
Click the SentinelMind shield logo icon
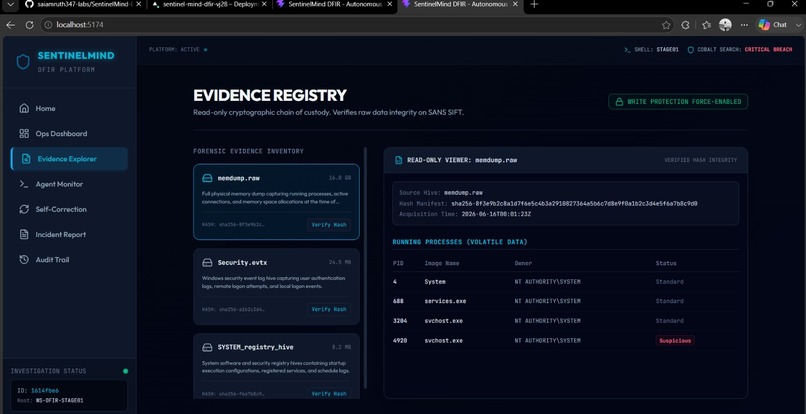23,62
